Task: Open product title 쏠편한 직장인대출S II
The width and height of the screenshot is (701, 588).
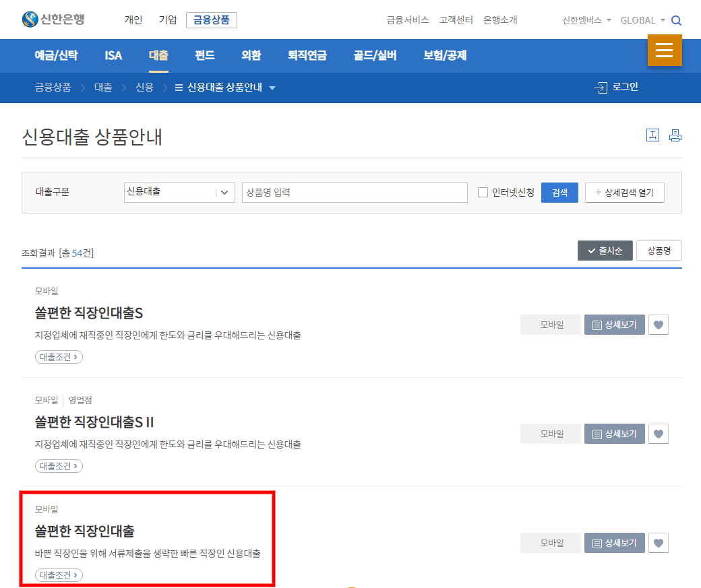Action: [x=94, y=422]
